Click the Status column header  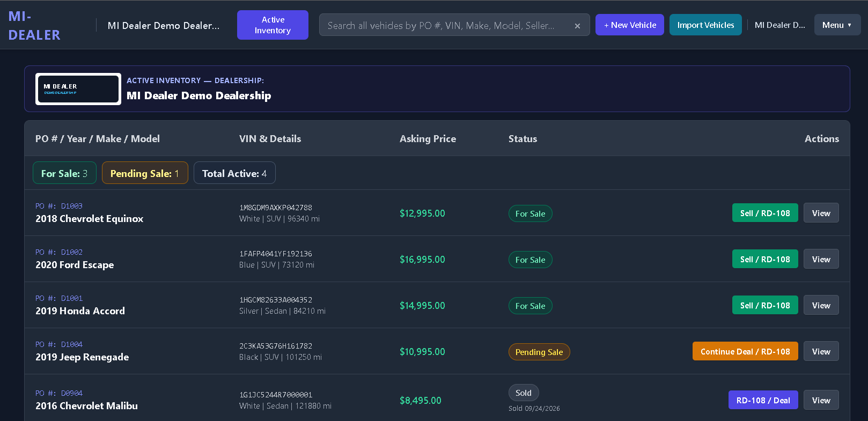click(523, 138)
